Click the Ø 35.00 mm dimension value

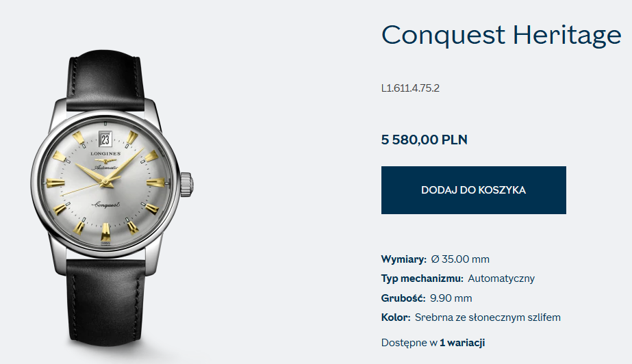(460, 259)
